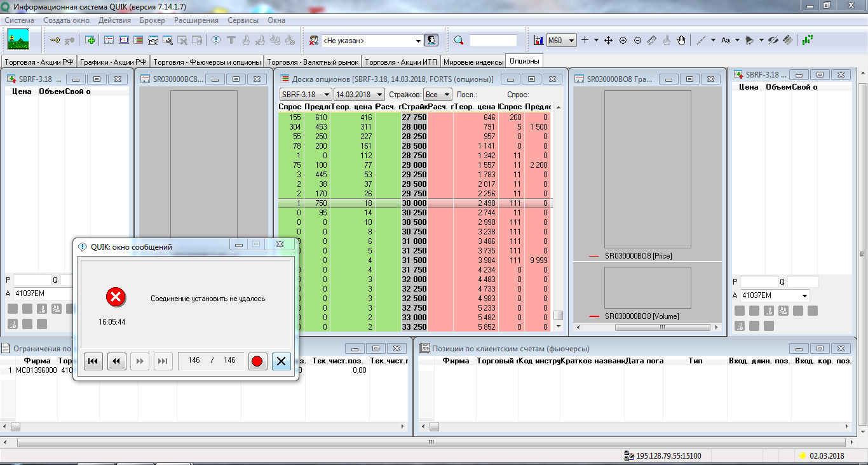Expand the arrow next to line tool
This screenshot has width=868, height=465.
tap(713, 40)
